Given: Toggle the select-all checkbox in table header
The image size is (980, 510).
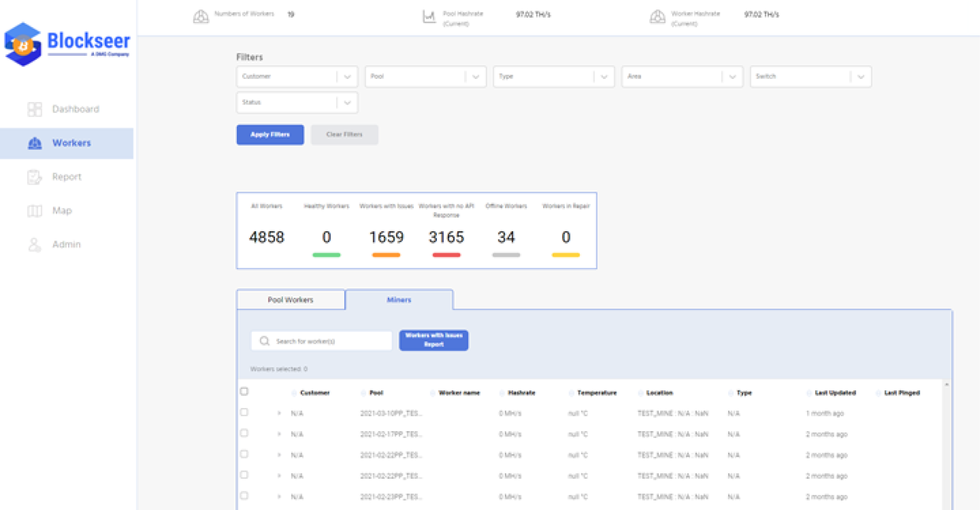Looking at the screenshot, I should tap(244, 391).
